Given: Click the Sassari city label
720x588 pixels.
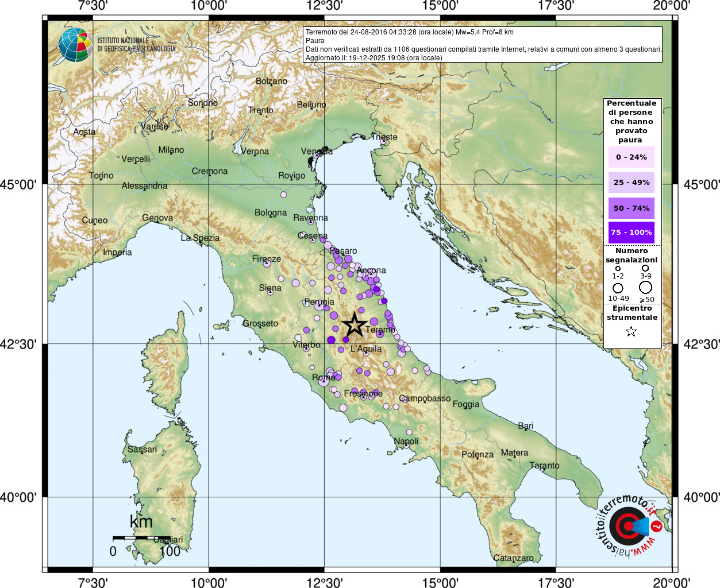Looking at the screenshot, I should [x=142, y=449].
